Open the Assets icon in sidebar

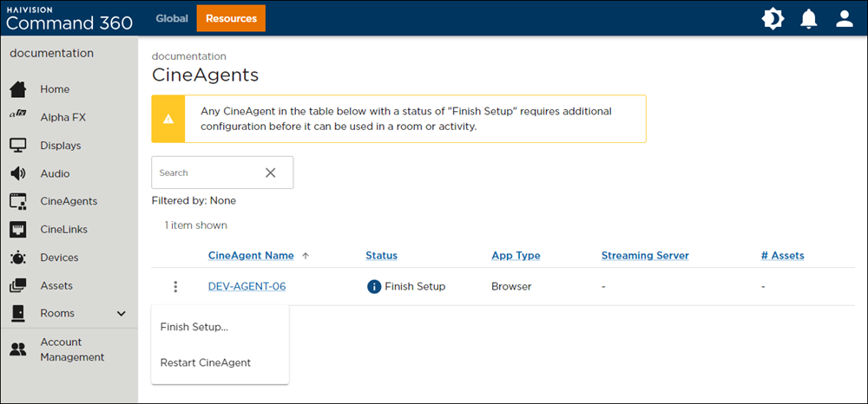click(x=18, y=285)
